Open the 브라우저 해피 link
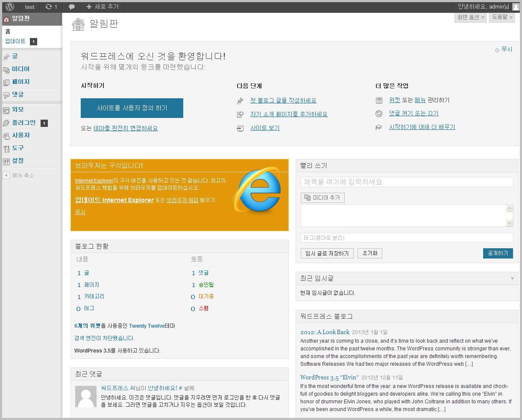Viewport: 522px width, 420px height. (x=182, y=200)
